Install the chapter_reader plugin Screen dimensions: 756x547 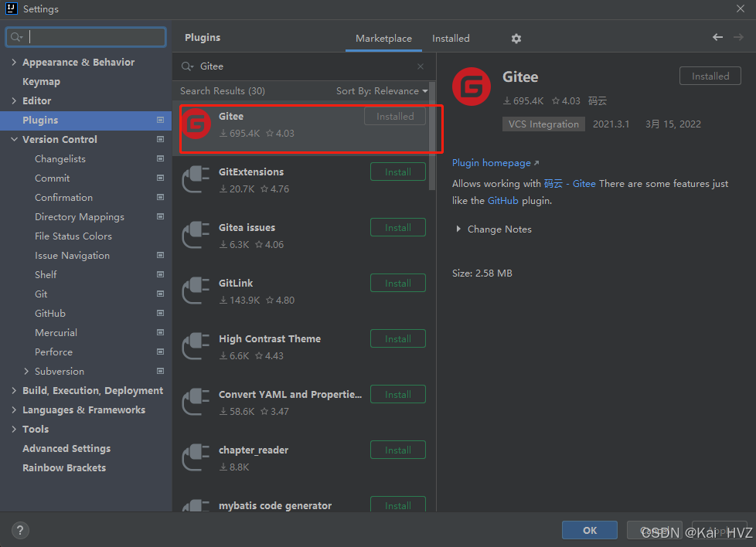pyautogui.click(x=398, y=450)
